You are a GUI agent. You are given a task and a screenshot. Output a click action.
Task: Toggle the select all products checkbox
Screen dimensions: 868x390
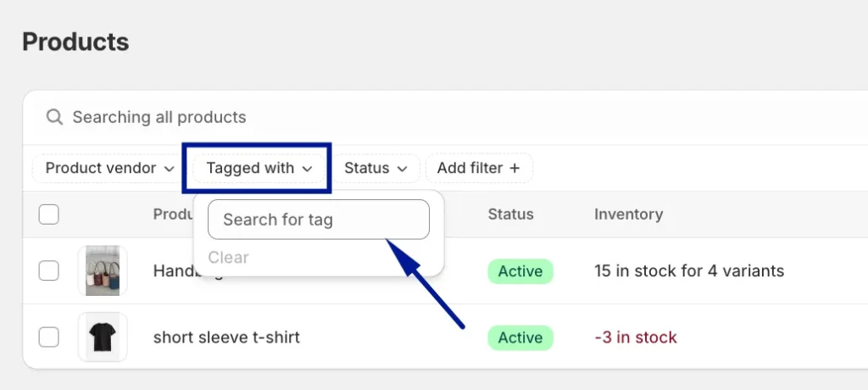[49, 214]
